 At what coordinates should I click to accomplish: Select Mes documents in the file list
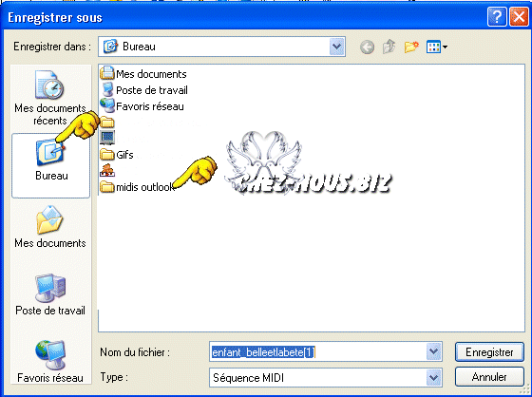(143, 74)
